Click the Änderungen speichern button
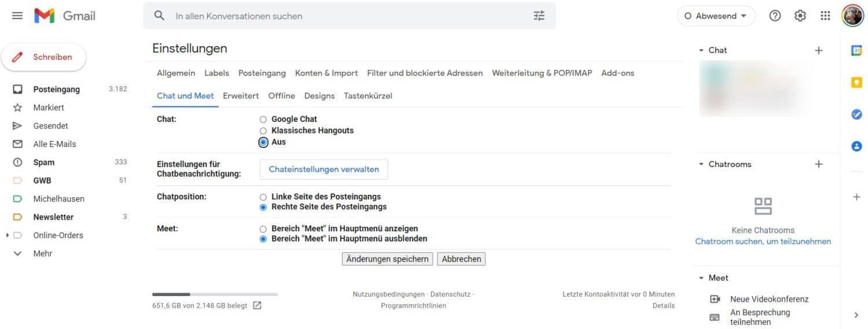The image size is (868, 329). (x=387, y=259)
